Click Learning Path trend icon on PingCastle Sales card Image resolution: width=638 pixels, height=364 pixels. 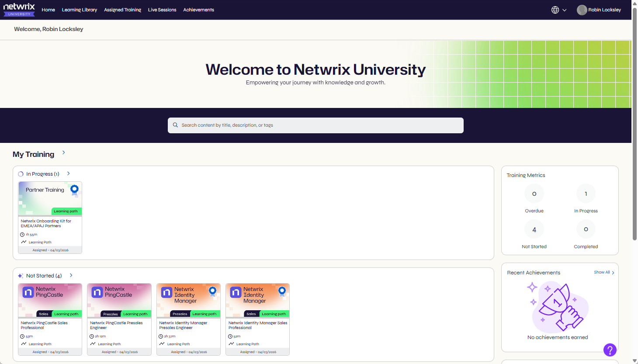pyautogui.click(x=24, y=344)
